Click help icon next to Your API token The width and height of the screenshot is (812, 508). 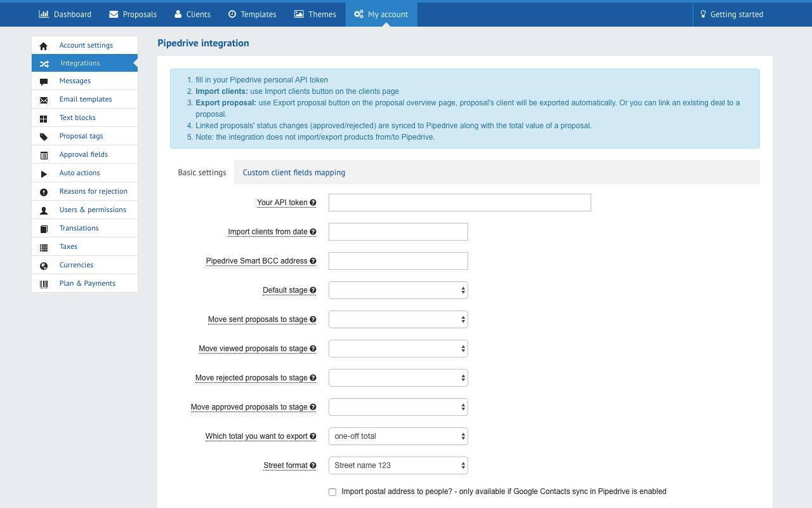pyautogui.click(x=313, y=203)
